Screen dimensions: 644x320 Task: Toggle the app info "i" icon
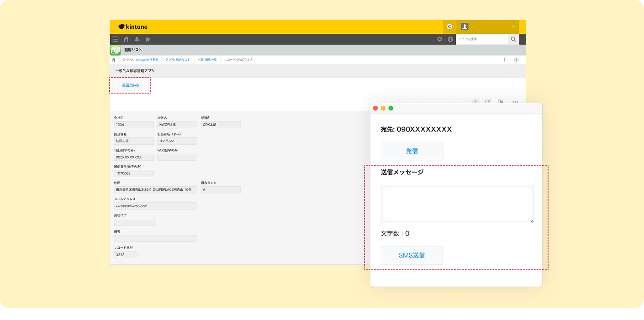click(516, 60)
